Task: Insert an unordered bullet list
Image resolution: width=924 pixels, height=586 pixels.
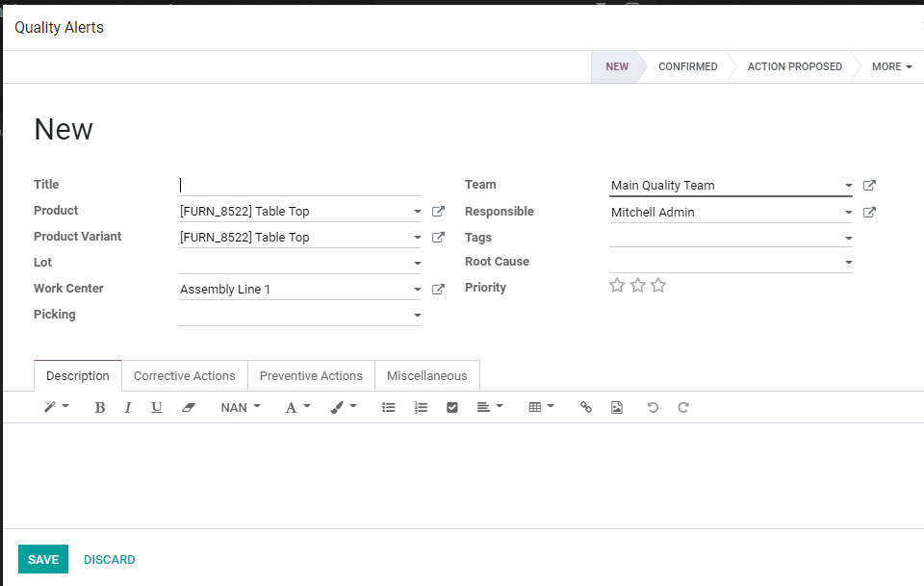Action: 388,407
